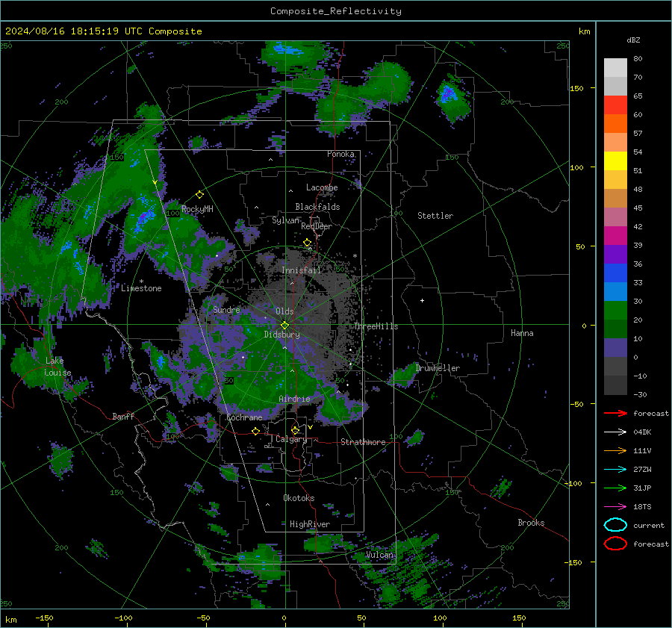Select the indigo 10-0 dBZ swatch
Screen dimensions: 672x628
click(615, 348)
